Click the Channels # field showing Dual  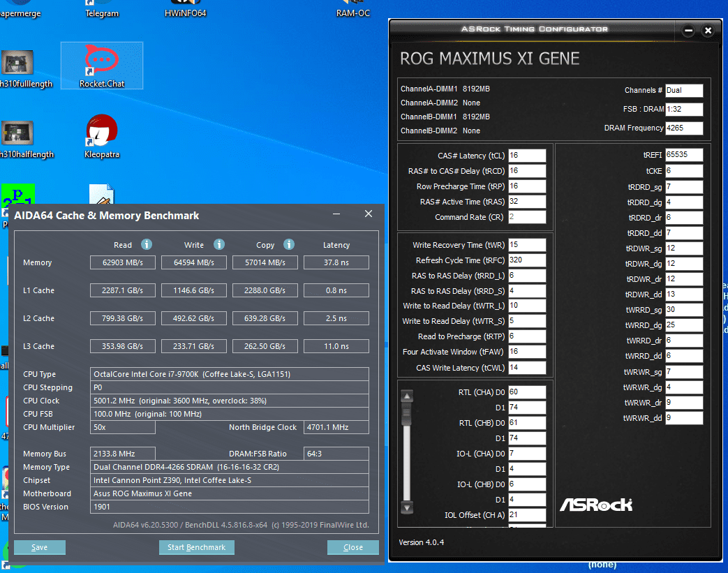[684, 90]
